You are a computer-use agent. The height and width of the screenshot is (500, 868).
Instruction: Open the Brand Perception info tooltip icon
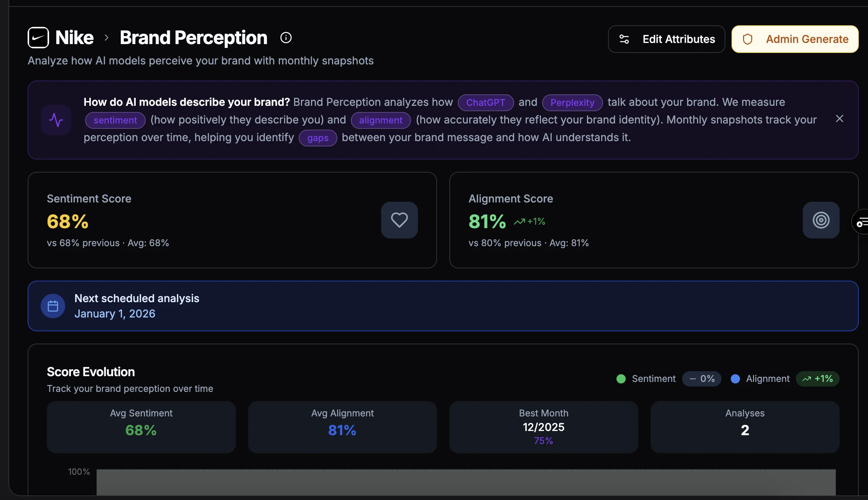[286, 37]
